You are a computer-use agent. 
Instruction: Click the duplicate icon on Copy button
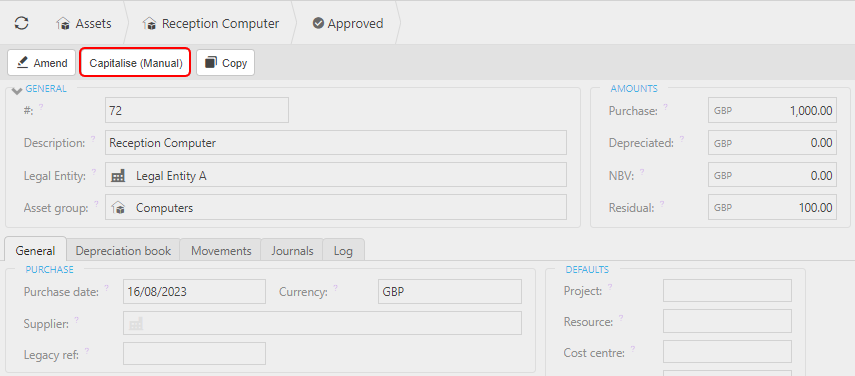click(x=210, y=63)
